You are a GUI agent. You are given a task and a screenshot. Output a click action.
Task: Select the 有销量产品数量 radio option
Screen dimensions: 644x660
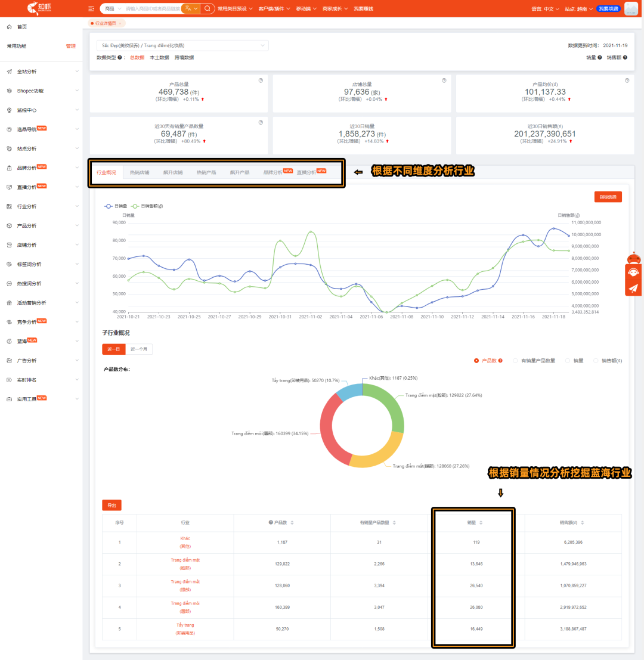[x=515, y=361]
